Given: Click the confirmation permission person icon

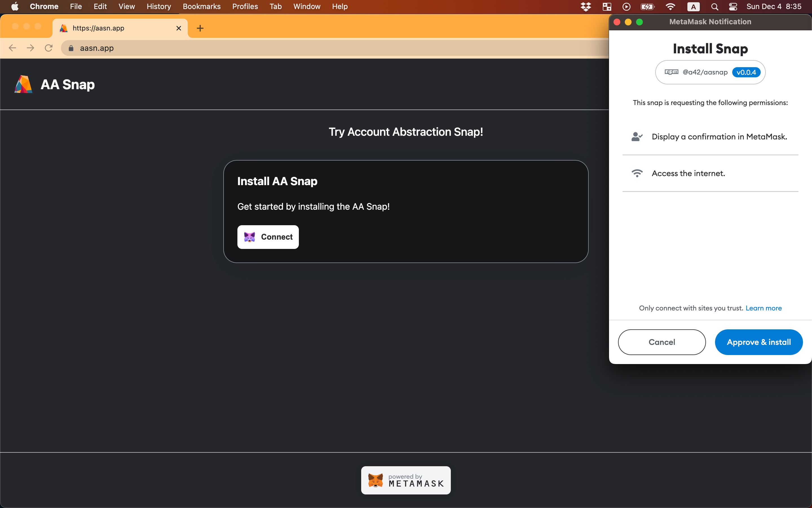Looking at the screenshot, I should coord(637,137).
